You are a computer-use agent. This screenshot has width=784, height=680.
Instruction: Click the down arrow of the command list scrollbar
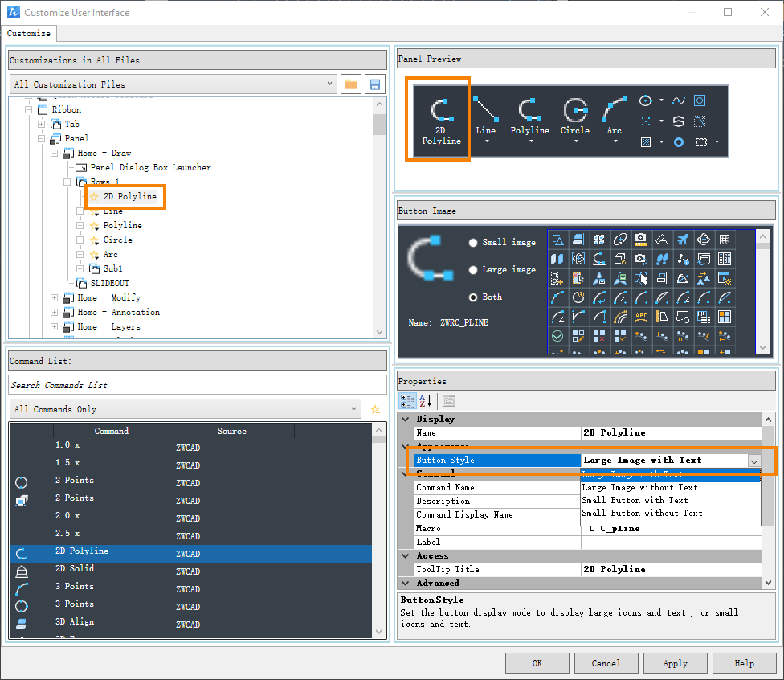(x=378, y=632)
